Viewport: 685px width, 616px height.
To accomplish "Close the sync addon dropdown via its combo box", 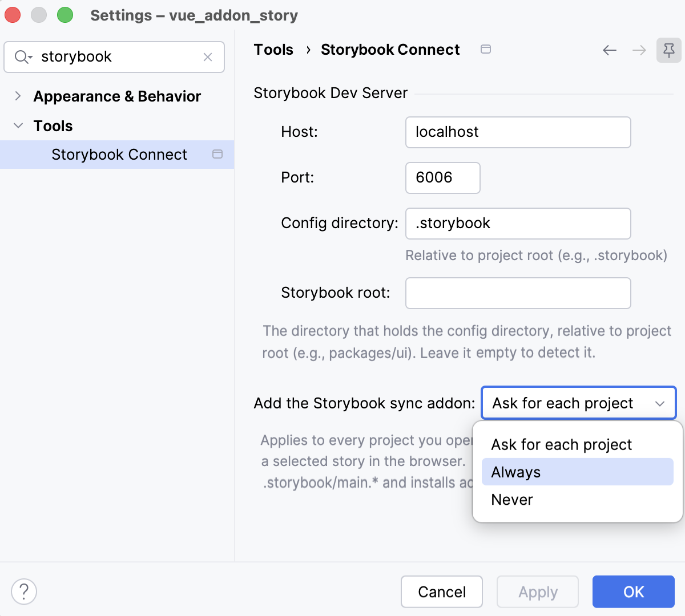I will click(579, 403).
